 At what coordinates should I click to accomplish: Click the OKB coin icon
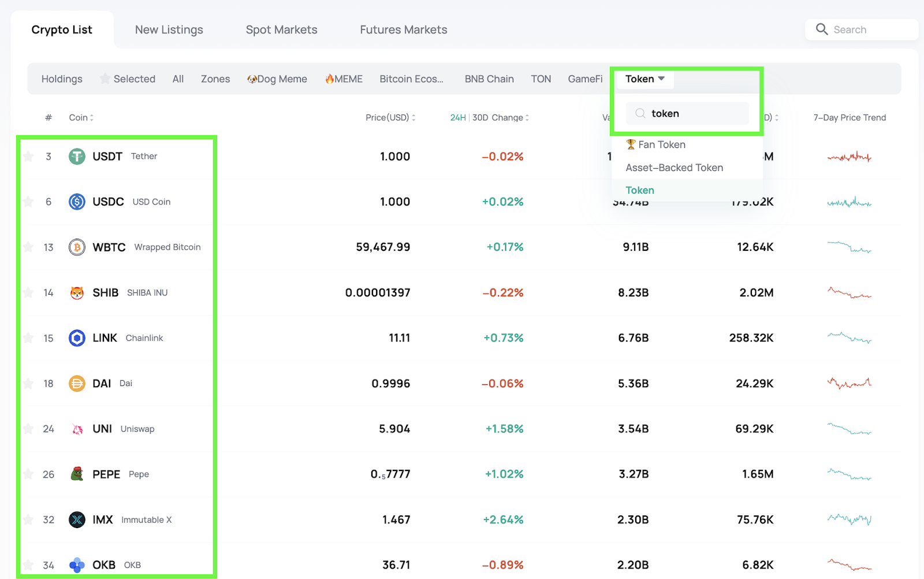click(x=77, y=565)
